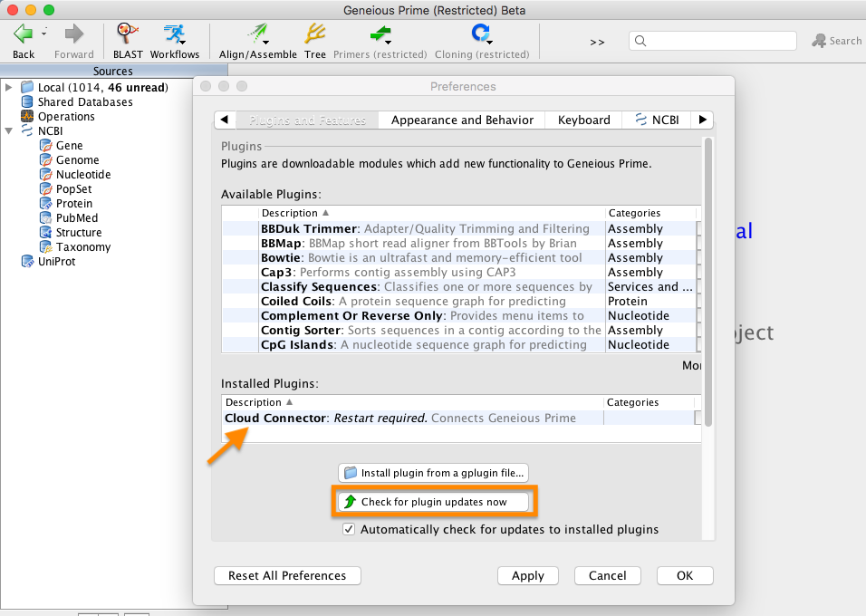Image resolution: width=866 pixels, height=616 pixels.
Task: Click the Align/Assemble toolbar icon
Action: pyautogui.click(x=258, y=34)
